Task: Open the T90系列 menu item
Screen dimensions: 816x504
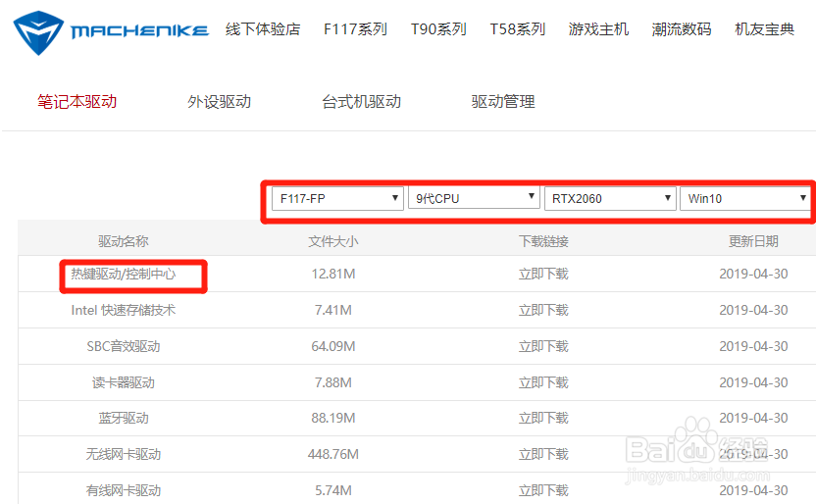Action: click(438, 29)
